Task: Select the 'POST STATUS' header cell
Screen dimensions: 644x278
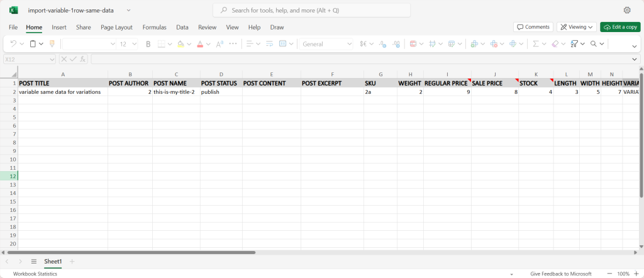Action: 221,84
